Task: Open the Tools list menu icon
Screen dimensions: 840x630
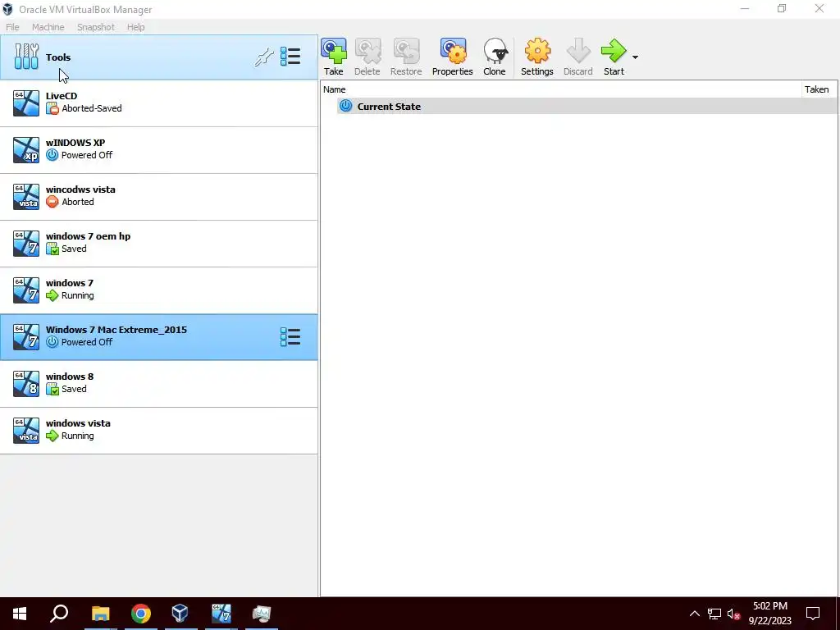Action: point(290,57)
